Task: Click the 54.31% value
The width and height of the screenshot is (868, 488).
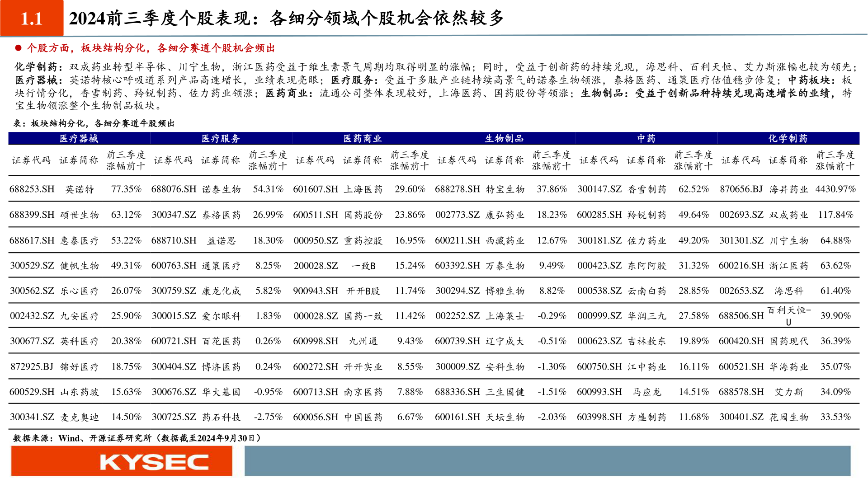Action: 269,189
